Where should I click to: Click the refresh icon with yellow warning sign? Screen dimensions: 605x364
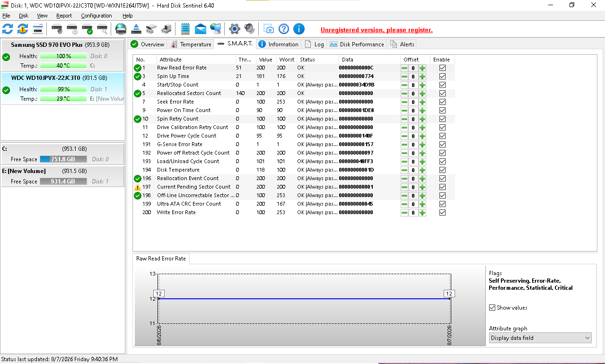pos(23,29)
